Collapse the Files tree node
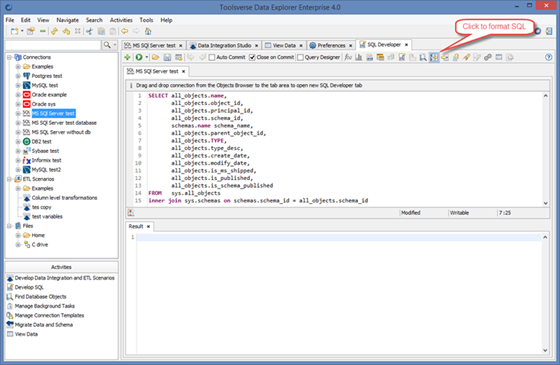 [x=9, y=226]
